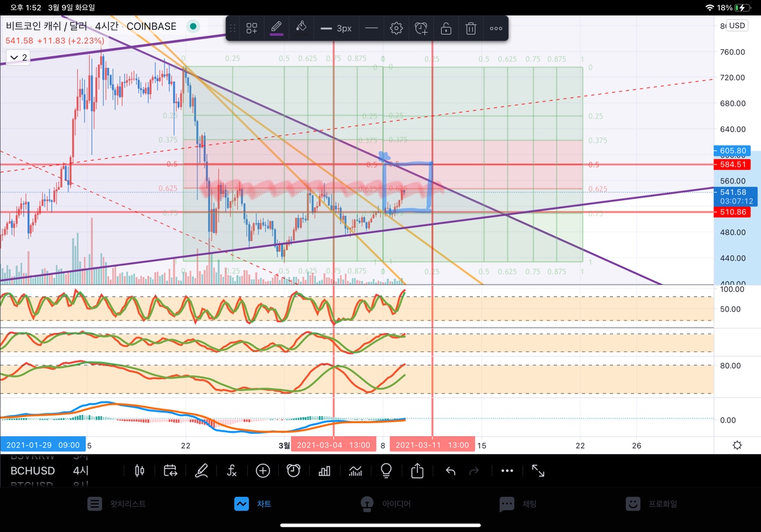Screen dimensions: 761x532
Task: Open the fx indicators menu
Action: (232, 471)
